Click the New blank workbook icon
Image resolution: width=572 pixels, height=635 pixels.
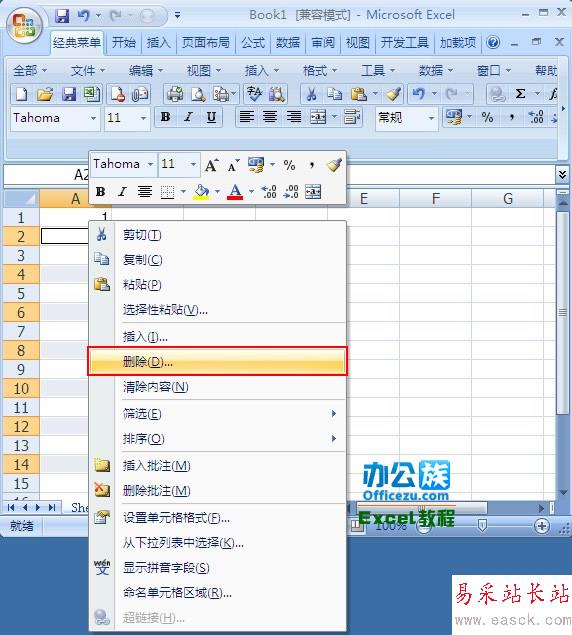click(21, 94)
